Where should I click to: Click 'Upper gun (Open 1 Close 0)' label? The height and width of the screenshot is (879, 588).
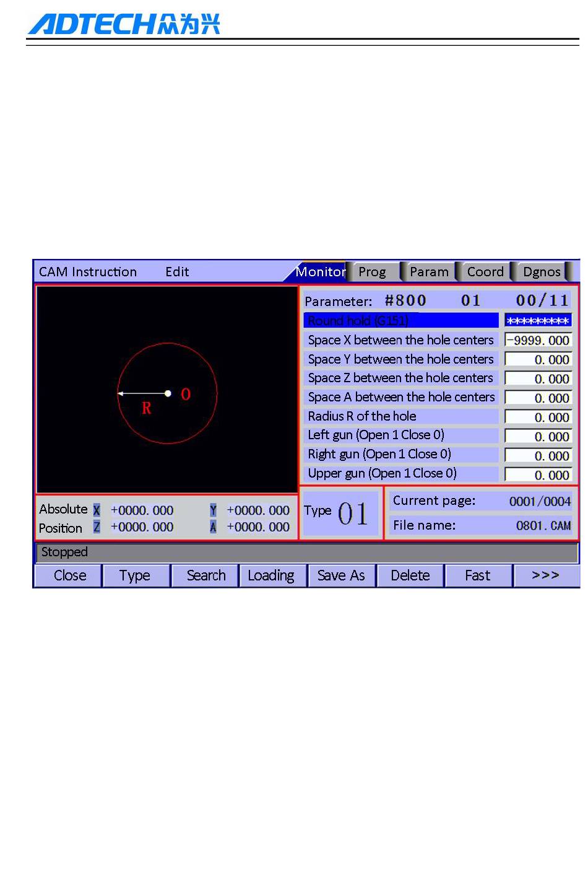[x=382, y=473]
